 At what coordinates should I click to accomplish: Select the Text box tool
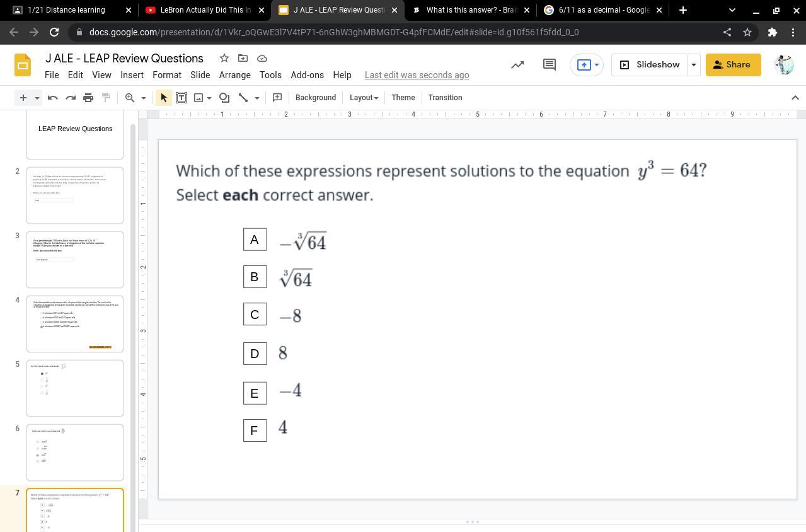click(x=181, y=98)
